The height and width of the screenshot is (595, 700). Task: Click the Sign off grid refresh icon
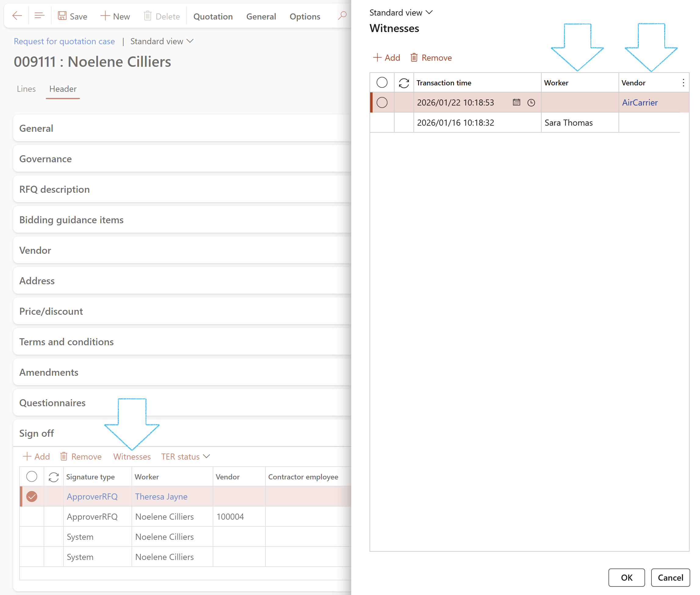(x=54, y=477)
